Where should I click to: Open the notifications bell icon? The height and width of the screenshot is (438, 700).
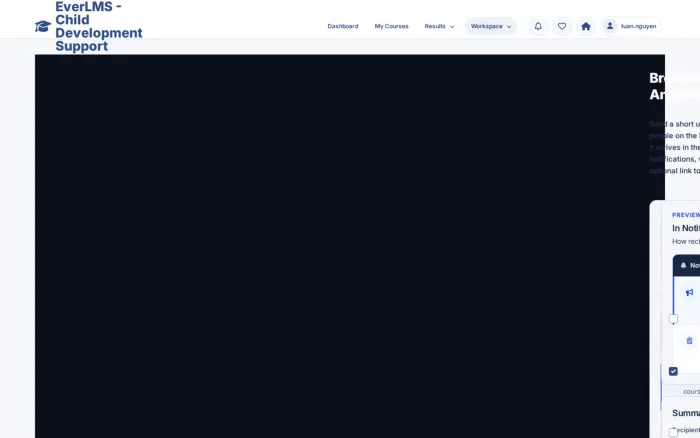(x=538, y=26)
